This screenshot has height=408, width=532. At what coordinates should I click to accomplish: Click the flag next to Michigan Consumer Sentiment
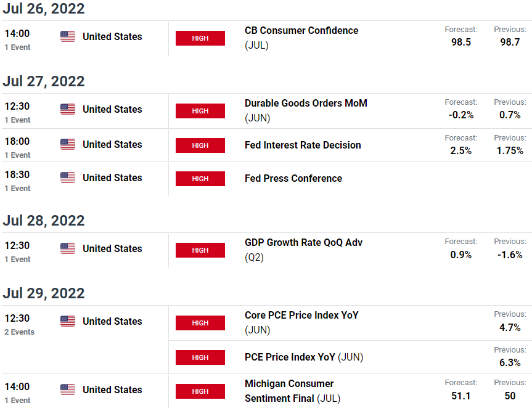click(x=68, y=390)
